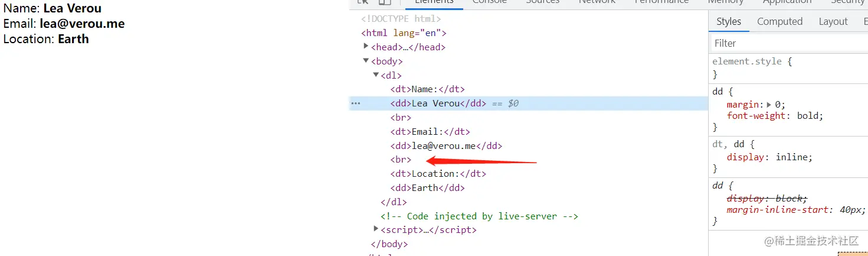Switch to the Styles tab
This screenshot has width=868, height=256.
(x=729, y=21)
